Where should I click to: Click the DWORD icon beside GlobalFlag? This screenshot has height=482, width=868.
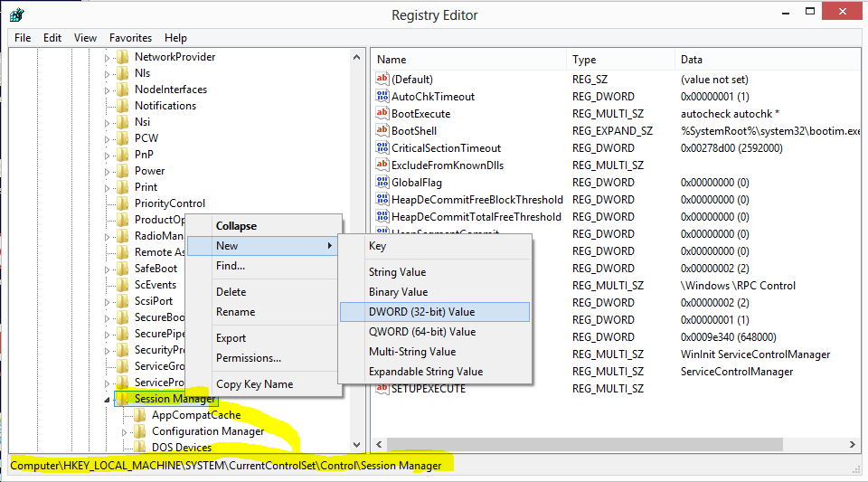pos(382,182)
